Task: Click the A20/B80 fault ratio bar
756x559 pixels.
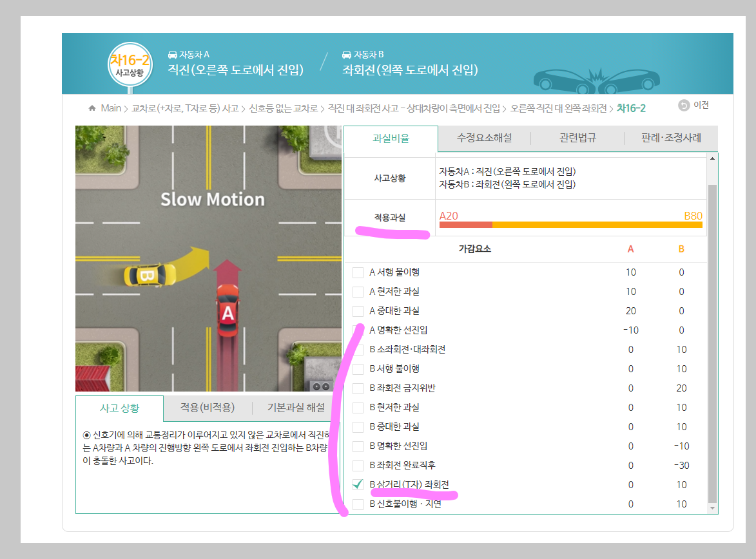Action: [572, 223]
